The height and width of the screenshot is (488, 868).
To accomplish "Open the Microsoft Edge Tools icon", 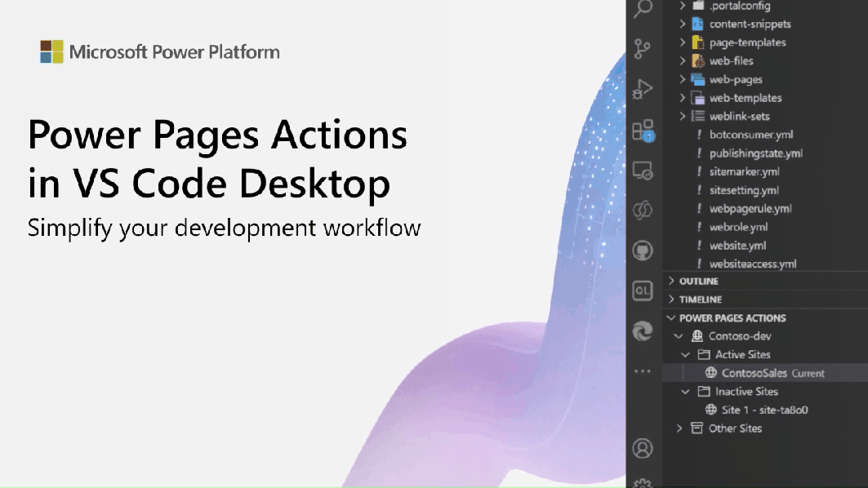I will (643, 331).
